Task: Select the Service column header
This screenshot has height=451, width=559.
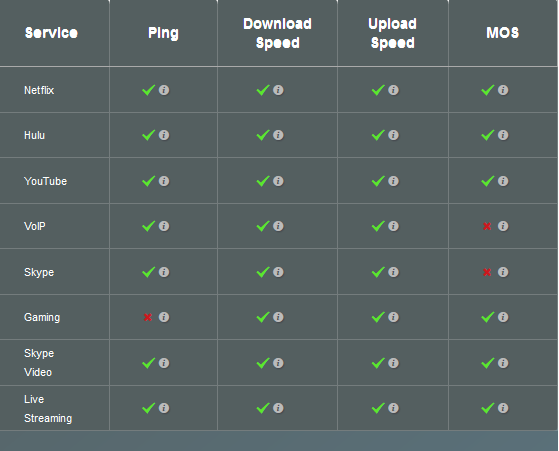Action: (x=51, y=33)
